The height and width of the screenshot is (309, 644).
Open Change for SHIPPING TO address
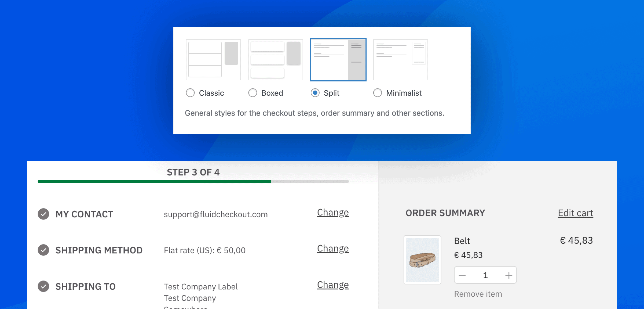pyautogui.click(x=333, y=285)
